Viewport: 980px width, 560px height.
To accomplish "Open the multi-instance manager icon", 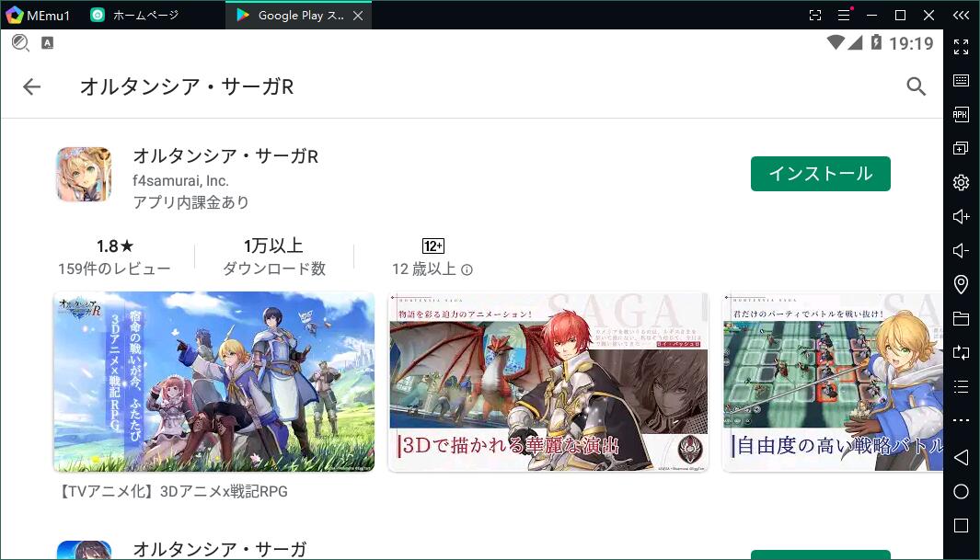I will pyautogui.click(x=961, y=148).
